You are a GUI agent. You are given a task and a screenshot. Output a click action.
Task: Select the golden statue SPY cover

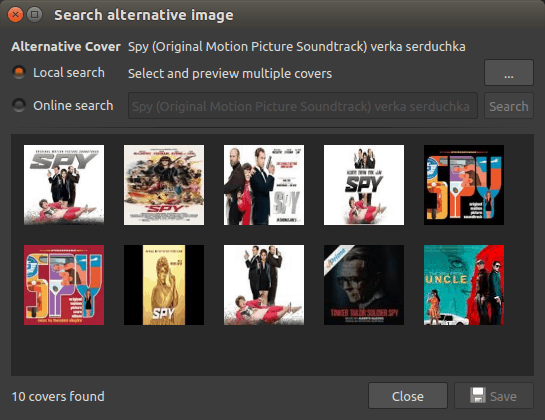point(164,285)
